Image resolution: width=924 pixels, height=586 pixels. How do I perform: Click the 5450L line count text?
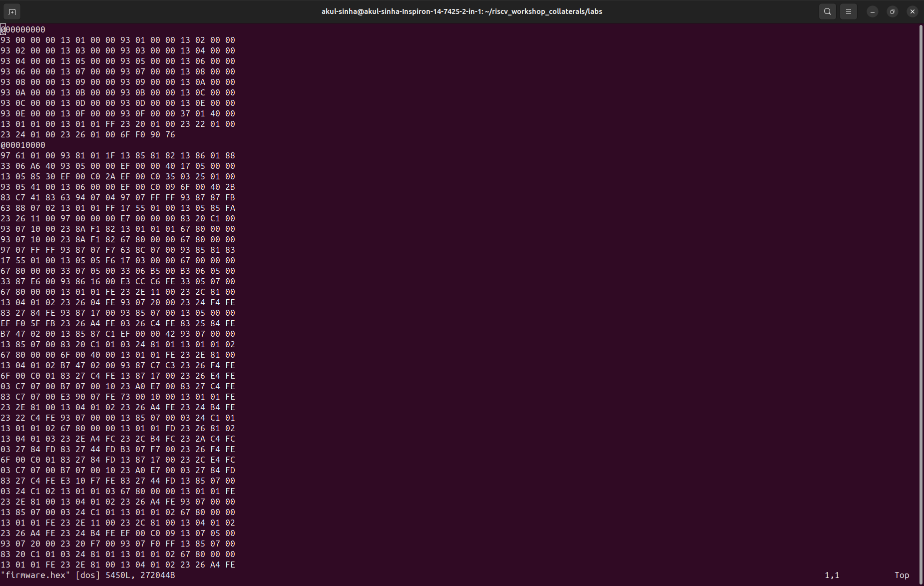point(117,575)
